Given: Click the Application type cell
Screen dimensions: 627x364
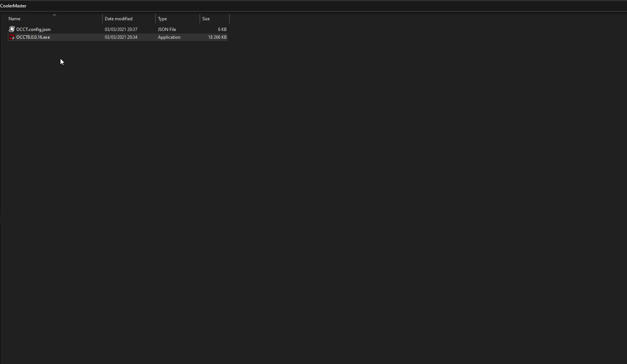Looking at the screenshot, I should click(169, 37).
